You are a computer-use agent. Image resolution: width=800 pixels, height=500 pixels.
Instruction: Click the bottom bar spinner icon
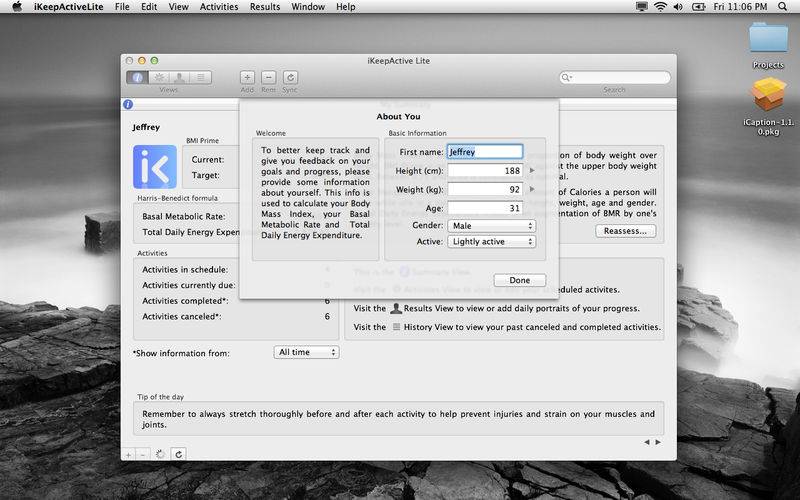pyautogui.click(x=160, y=454)
